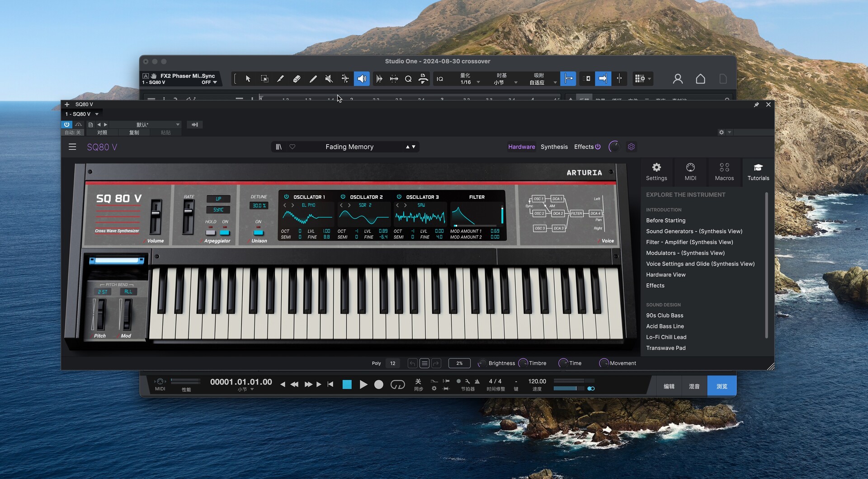Toggle the plugin power bypass button
The height and width of the screenshot is (479, 868).
pyautogui.click(x=66, y=124)
